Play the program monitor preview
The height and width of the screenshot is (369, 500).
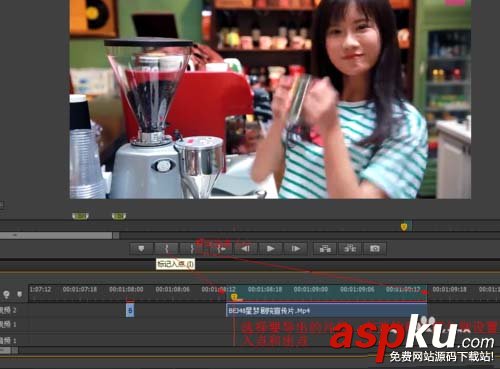point(271,249)
